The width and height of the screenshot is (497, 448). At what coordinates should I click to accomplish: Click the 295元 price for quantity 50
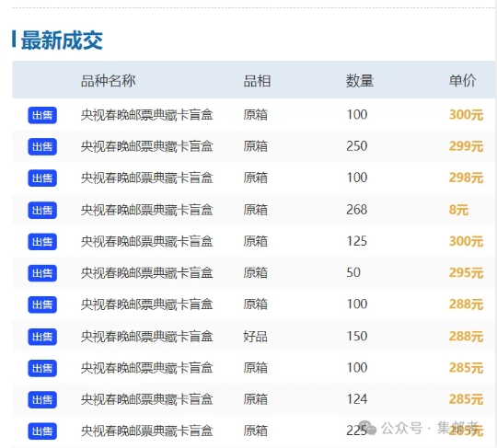[x=466, y=273]
